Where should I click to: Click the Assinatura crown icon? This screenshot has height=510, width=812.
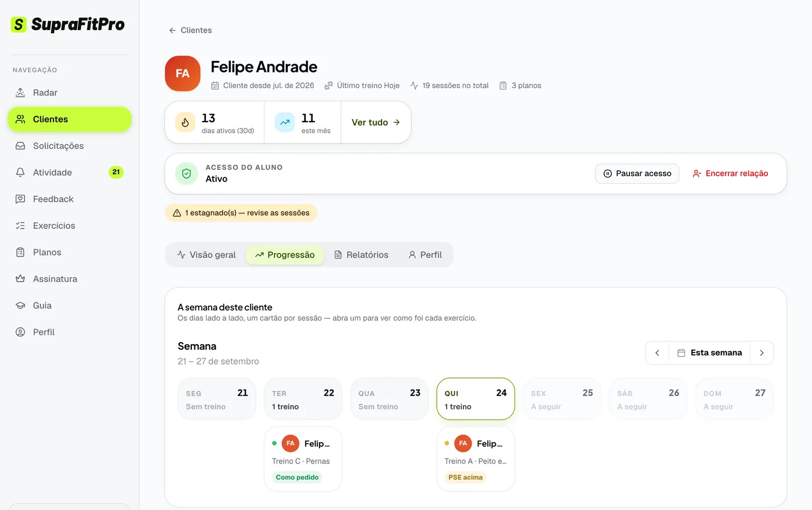click(20, 279)
